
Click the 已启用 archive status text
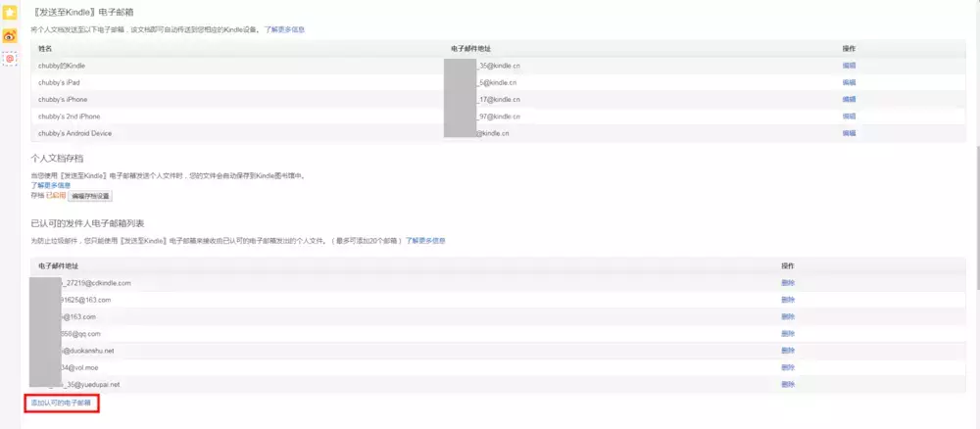tap(56, 196)
